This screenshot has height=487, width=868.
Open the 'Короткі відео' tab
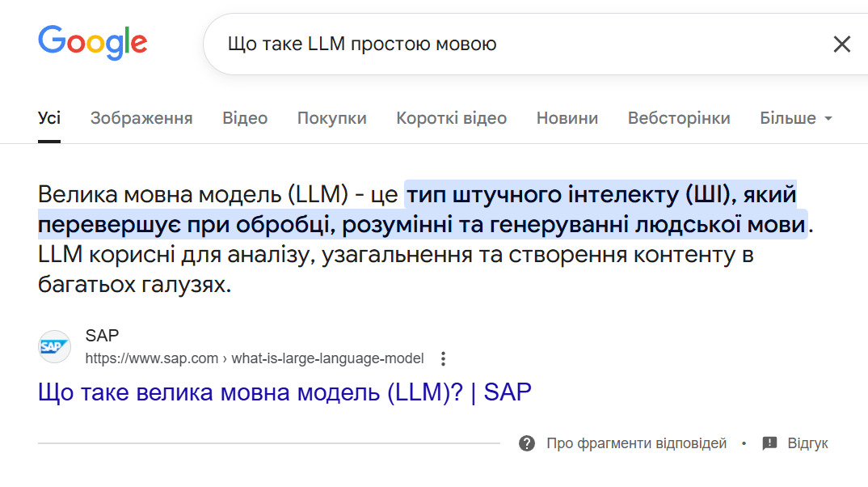[451, 118]
